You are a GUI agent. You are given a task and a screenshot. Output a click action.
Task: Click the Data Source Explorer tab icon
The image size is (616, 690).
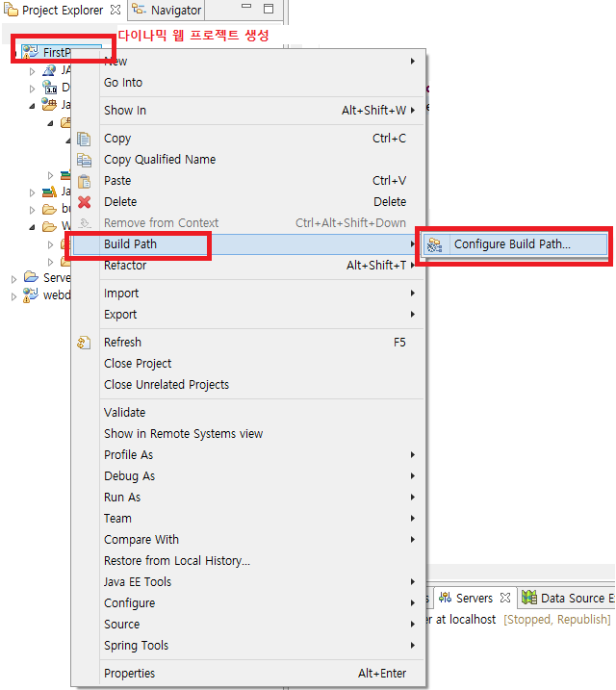[x=528, y=598]
